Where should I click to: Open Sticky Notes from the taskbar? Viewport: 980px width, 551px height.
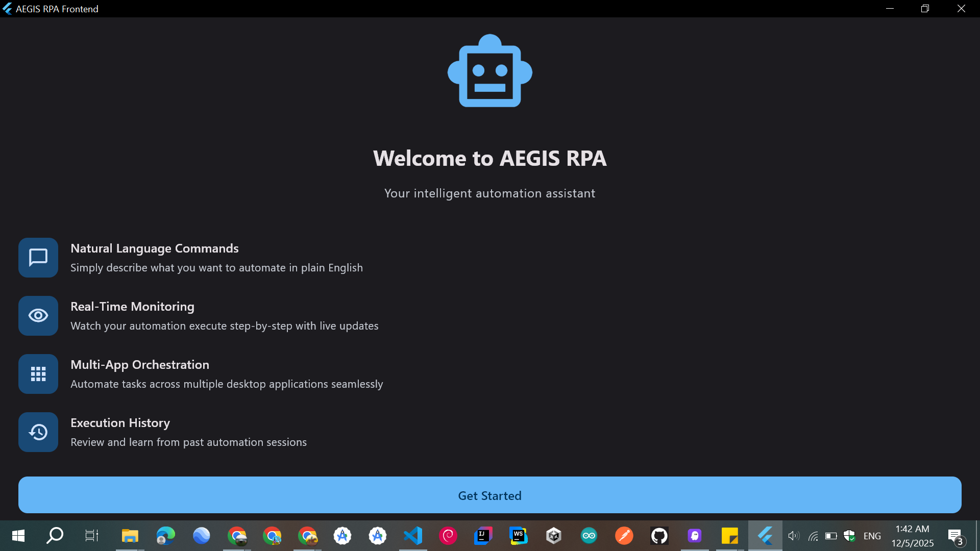click(x=729, y=536)
